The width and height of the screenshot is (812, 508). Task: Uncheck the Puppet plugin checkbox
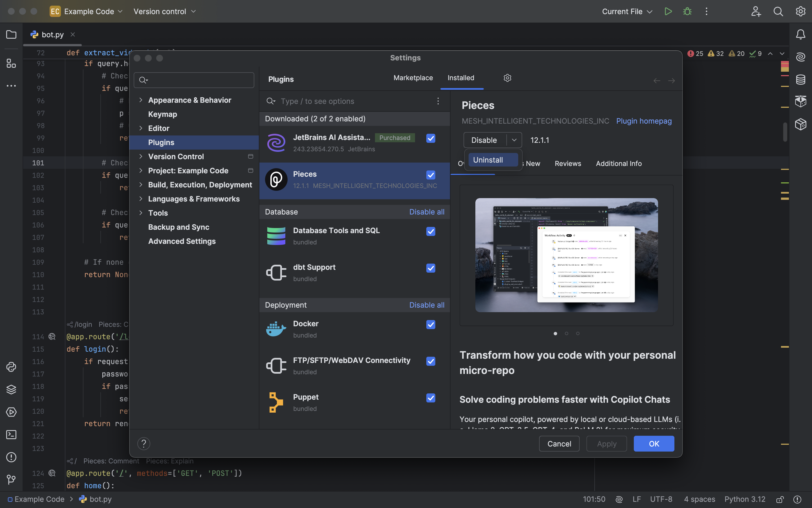click(431, 397)
